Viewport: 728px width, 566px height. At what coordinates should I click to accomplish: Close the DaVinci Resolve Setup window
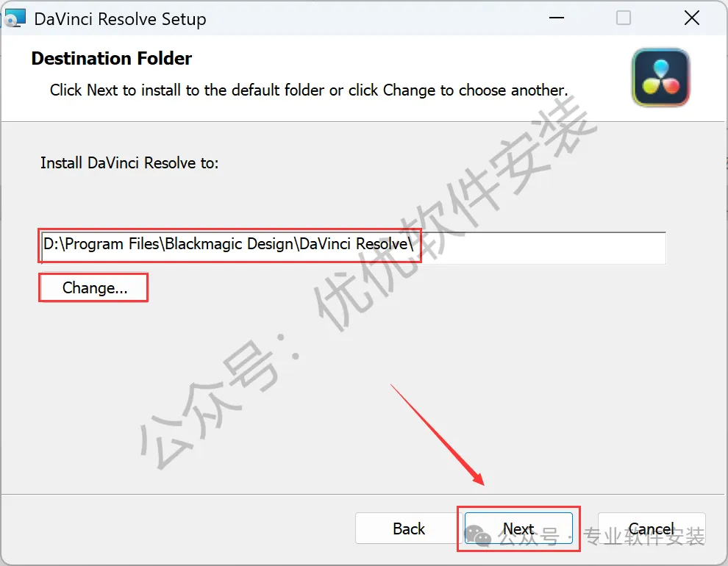692,18
